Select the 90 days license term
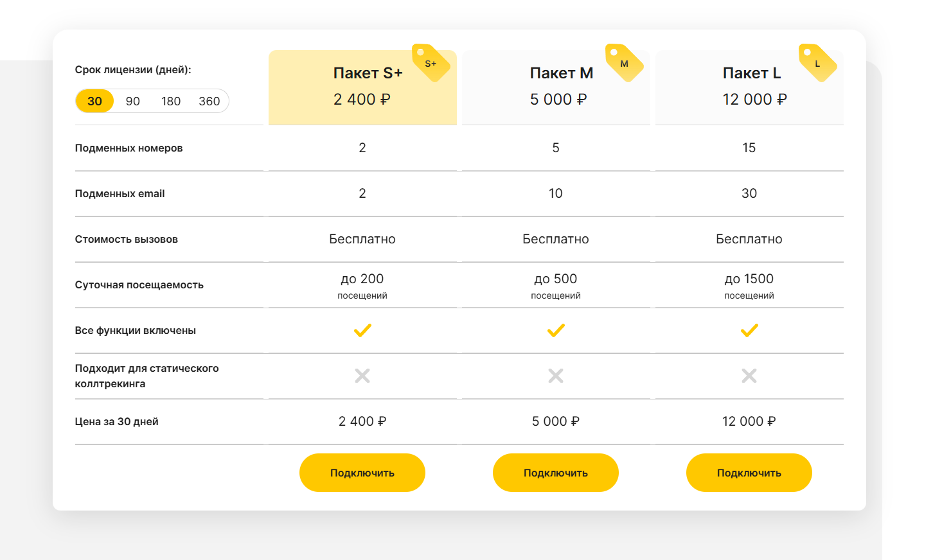 click(x=133, y=101)
